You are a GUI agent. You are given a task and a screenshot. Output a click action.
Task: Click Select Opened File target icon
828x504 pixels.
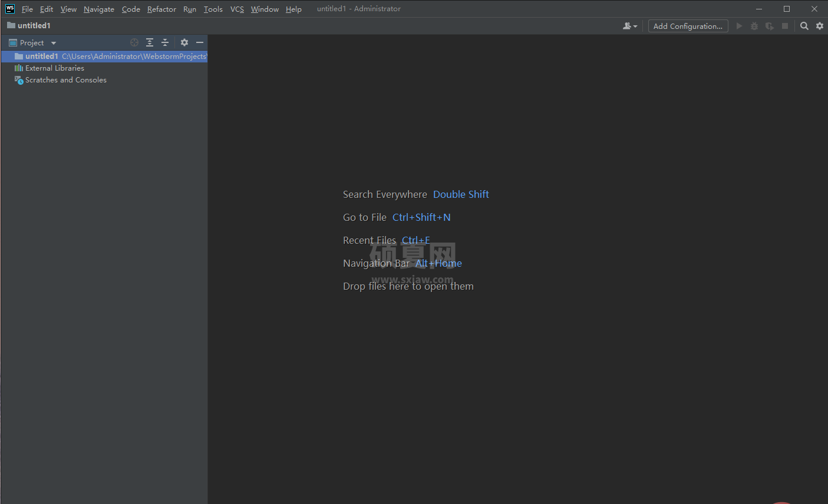134,42
